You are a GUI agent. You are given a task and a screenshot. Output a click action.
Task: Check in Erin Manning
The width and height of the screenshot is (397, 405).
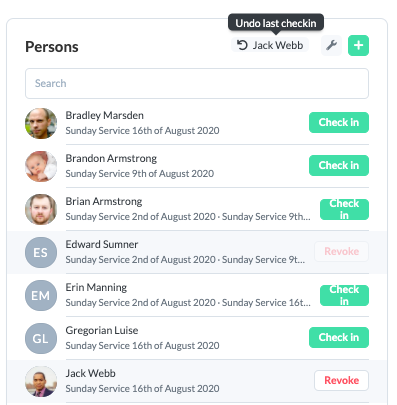(344, 295)
